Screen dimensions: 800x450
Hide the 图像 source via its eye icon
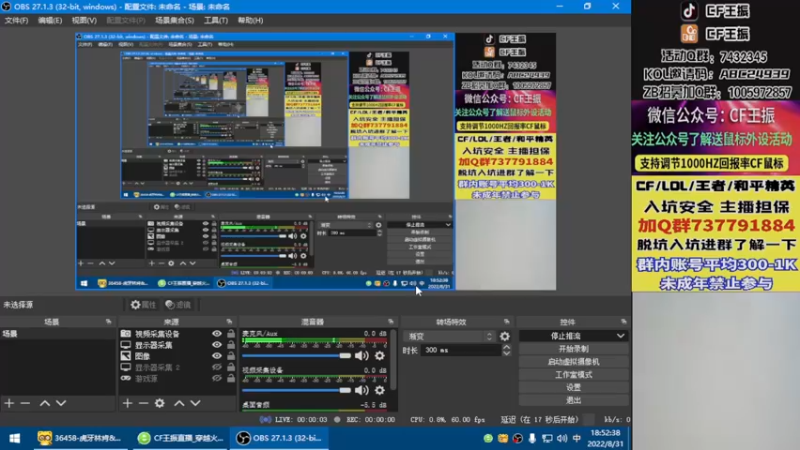(x=217, y=356)
